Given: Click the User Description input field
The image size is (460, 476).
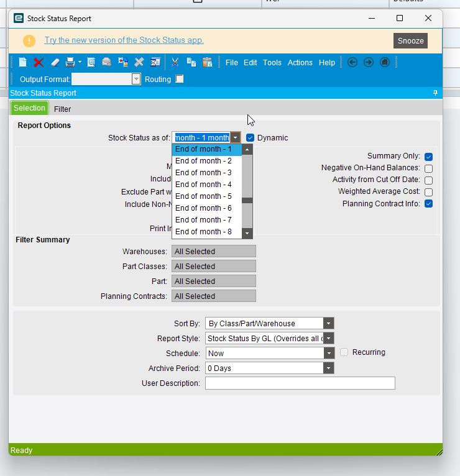Looking at the screenshot, I should (300, 383).
